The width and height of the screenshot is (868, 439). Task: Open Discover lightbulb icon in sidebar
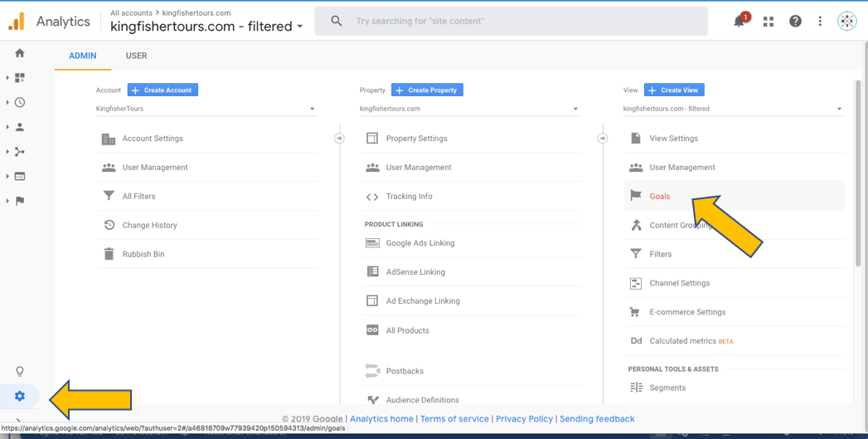click(x=20, y=372)
